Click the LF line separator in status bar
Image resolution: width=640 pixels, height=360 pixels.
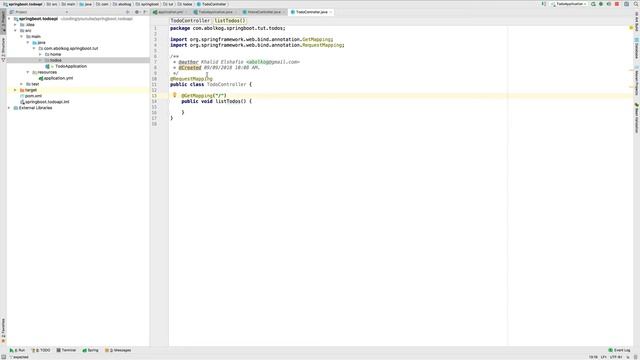pos(603,357)
